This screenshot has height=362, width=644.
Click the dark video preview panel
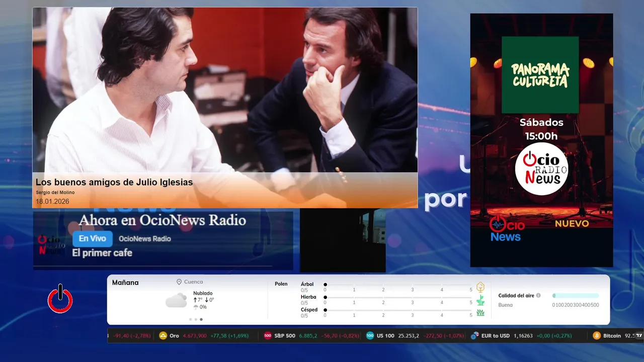(343, 240)
